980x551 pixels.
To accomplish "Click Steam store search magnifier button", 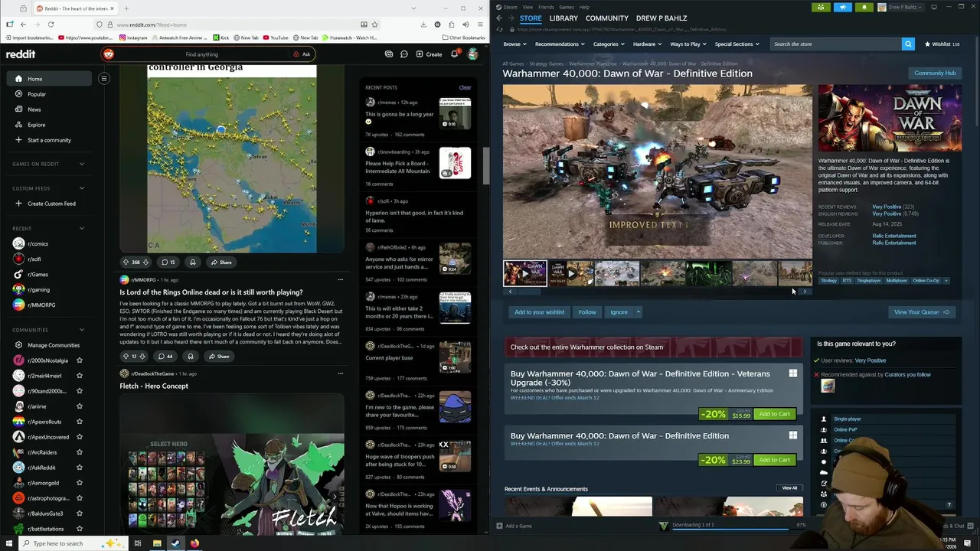I will pyautogui.click(x=908, y=44).
